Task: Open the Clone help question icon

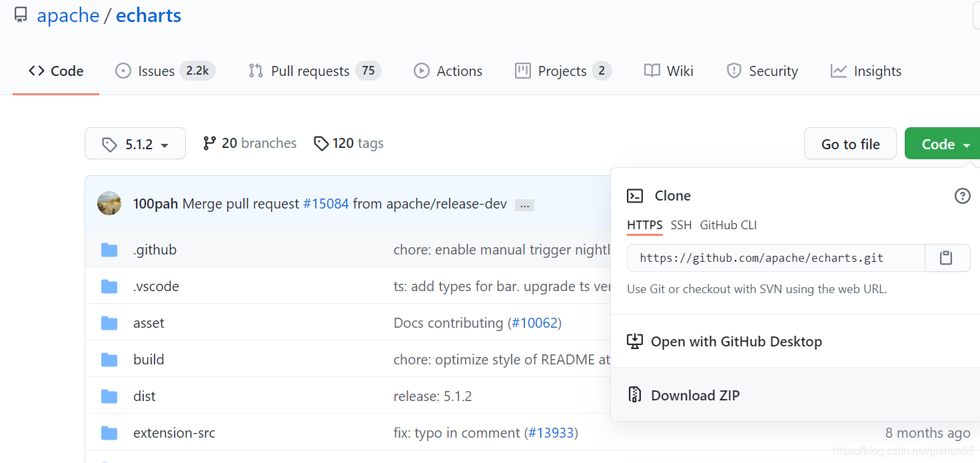Action: [x=963, y=196]
